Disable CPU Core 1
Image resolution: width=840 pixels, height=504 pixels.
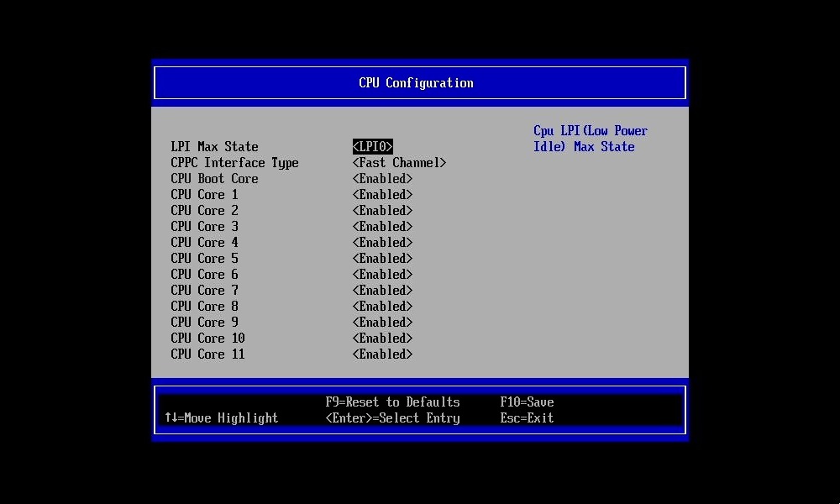(382, 194)
